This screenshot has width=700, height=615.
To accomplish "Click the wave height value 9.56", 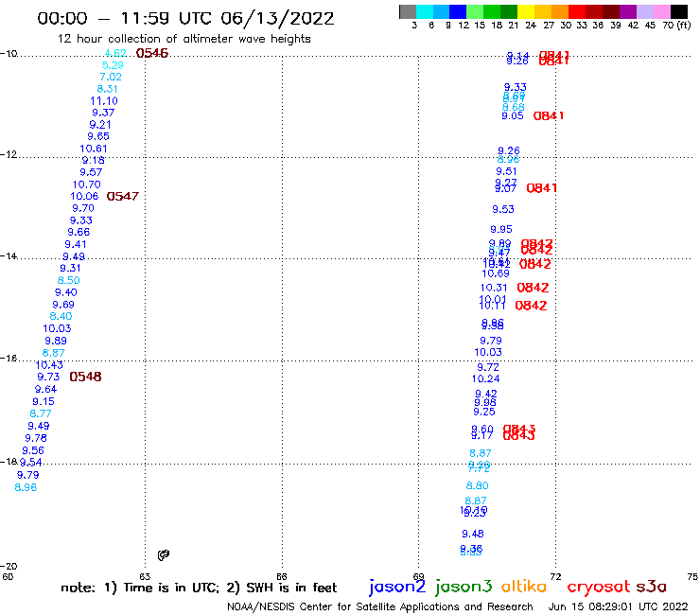I will 33,450.
